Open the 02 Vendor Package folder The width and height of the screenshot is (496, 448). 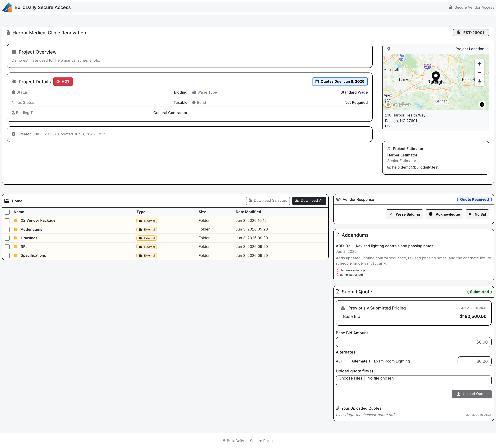38,220
